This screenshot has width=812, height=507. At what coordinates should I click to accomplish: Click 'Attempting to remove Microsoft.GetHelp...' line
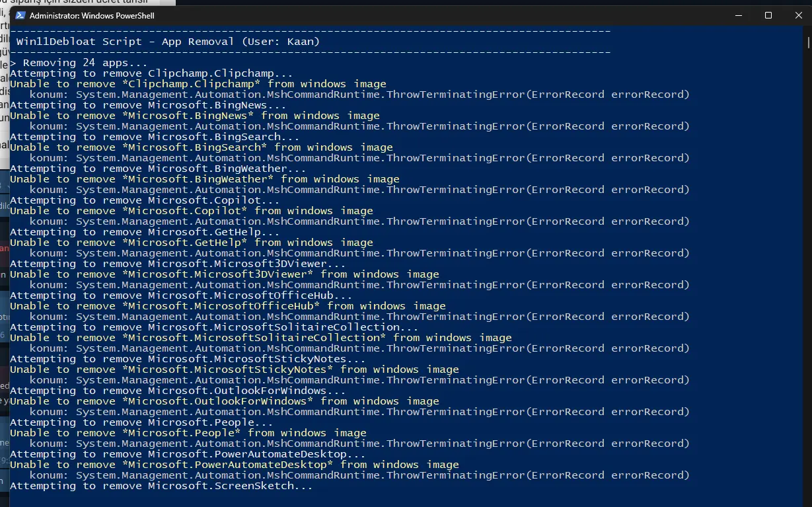click(x=145, y=232)
